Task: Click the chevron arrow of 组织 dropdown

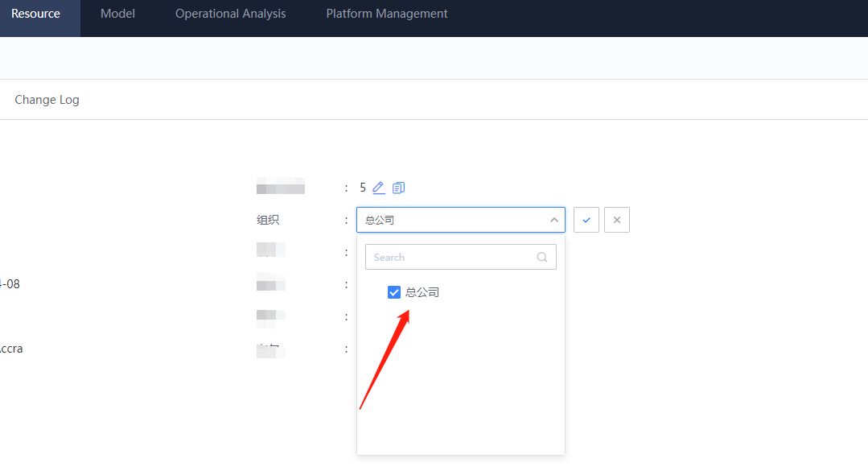Action: point(554,220)
